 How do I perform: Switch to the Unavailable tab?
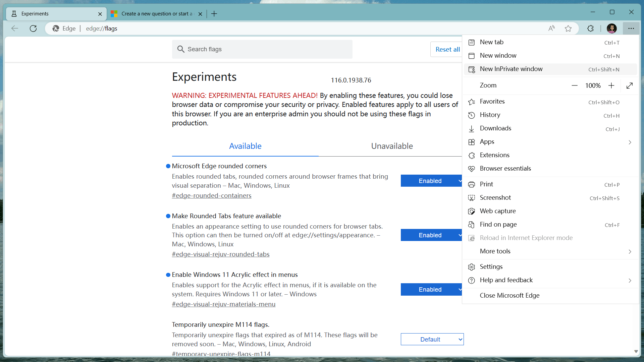pyautogui.click(x=392, y=146)
